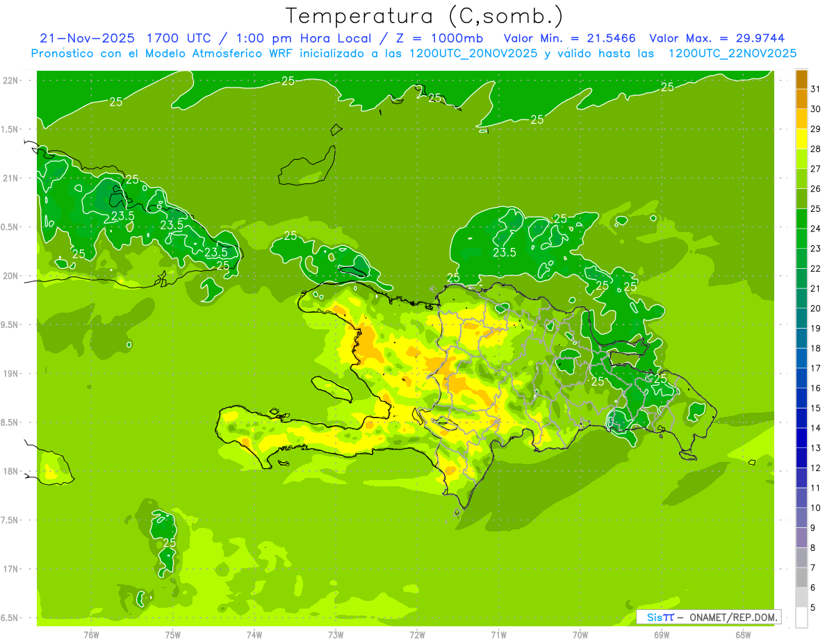Pick the green legend band between 24 and 25
The width and height of the screenshot is (834, 644).
[801, 219]
